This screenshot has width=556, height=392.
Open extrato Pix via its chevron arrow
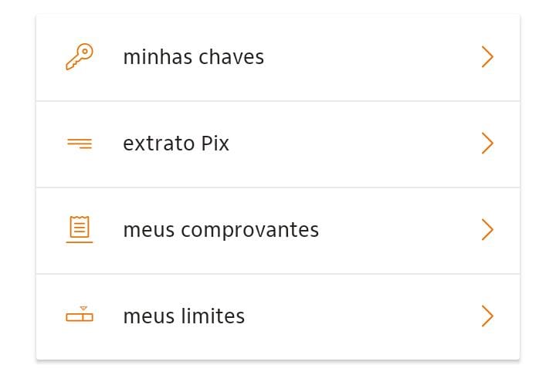(x=487, y=144)
